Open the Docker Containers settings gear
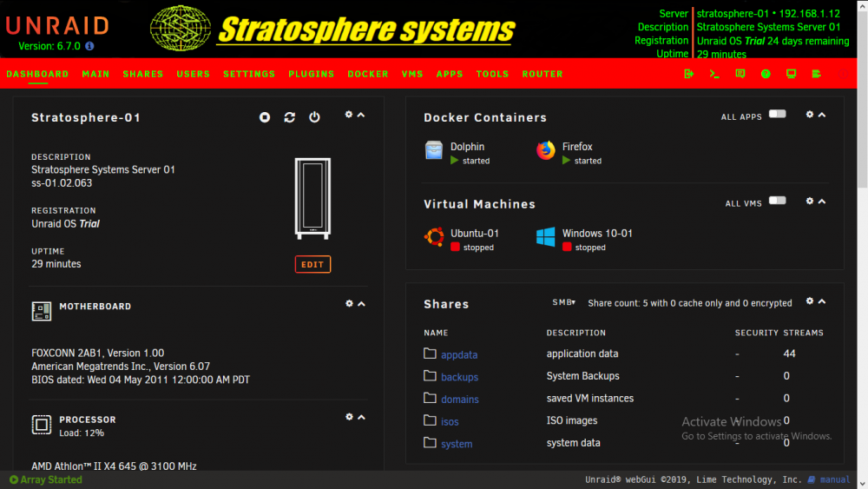This screenshot has height=489, width=868. [810, 115]
